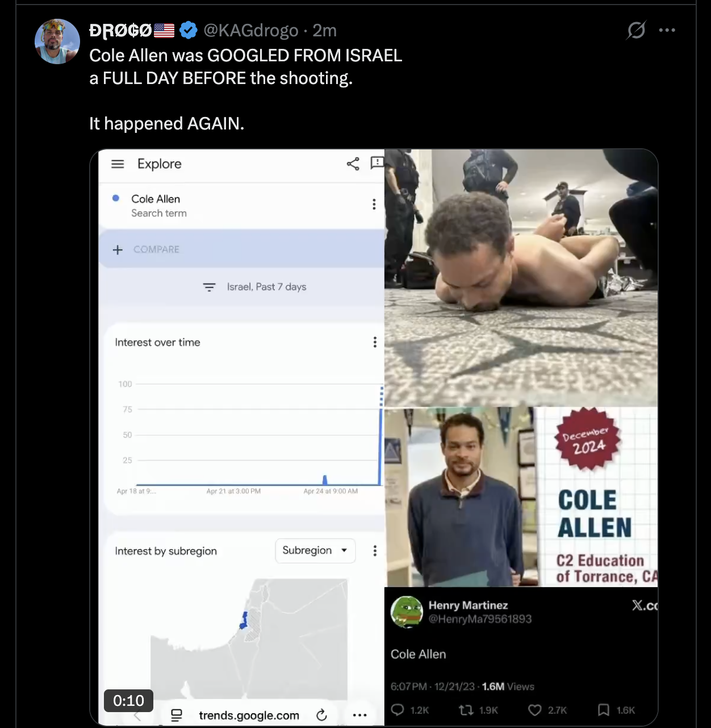Open the tweet's three-dot more options menu
The width and height of the screenshot is (711, 728).
coord(667,30)
